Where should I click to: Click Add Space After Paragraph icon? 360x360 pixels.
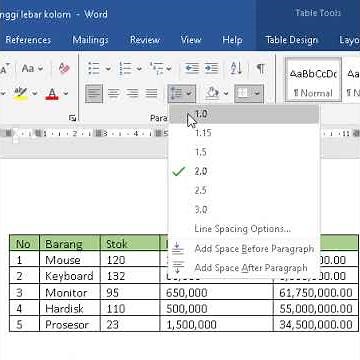pos(178,268)
